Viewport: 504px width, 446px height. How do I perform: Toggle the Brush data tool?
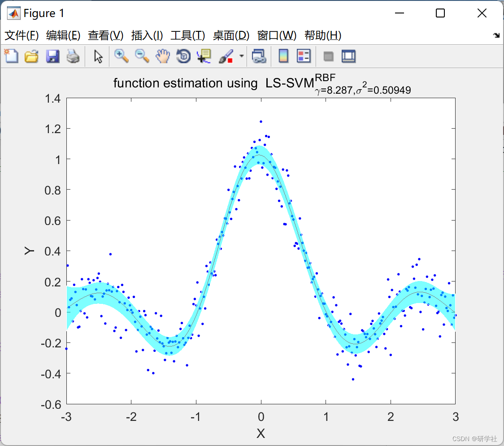(226, 56)
